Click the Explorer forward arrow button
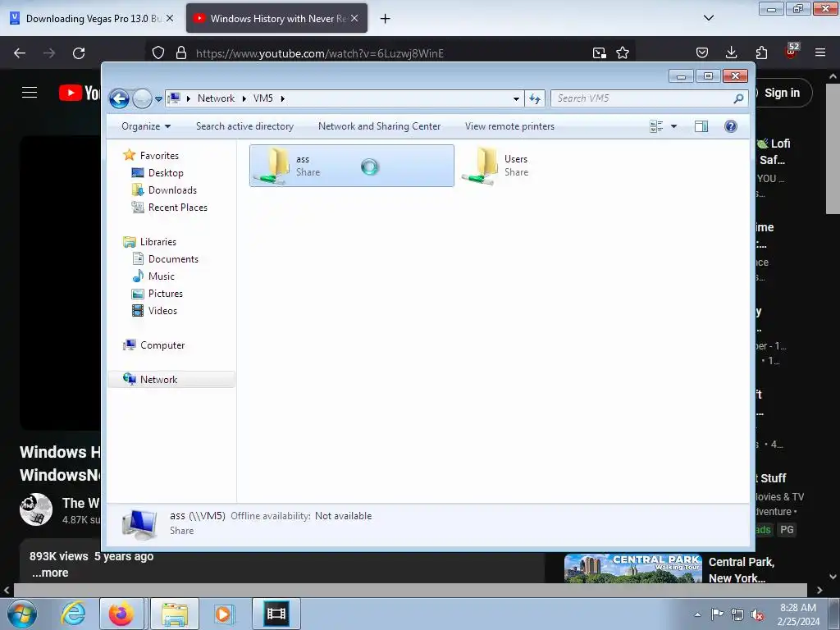Screen dimensions: 840x630 (x=142, y=98)
